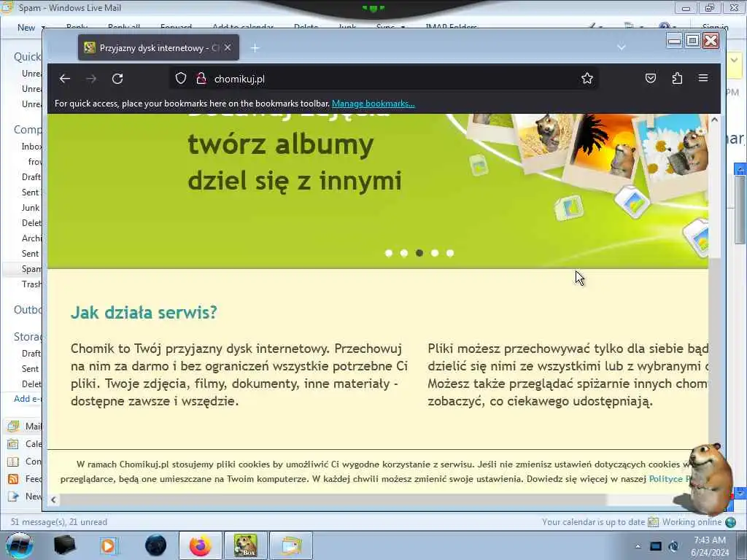
Task: Click the Jak działa serwis? heading
Action: pyautogui.click(x=144, y=312)
